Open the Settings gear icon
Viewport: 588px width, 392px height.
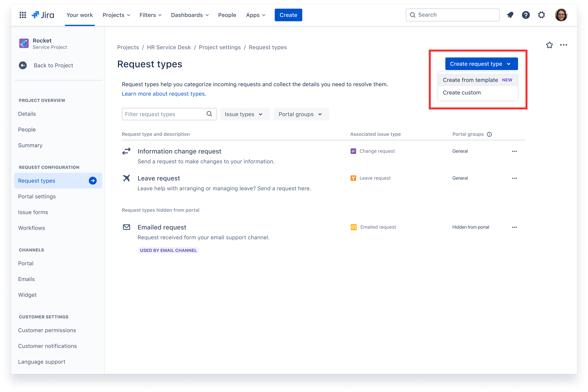[x=542, y=15]
